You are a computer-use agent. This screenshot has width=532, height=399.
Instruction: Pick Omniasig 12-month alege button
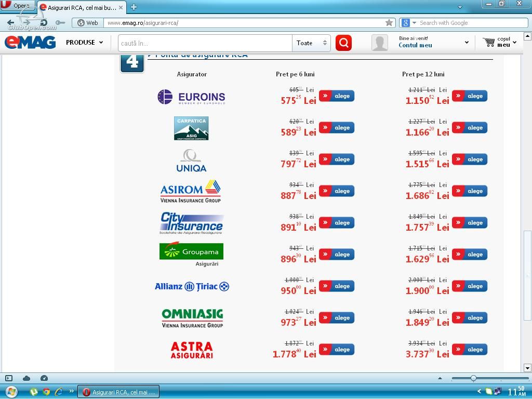coord(470,317)
